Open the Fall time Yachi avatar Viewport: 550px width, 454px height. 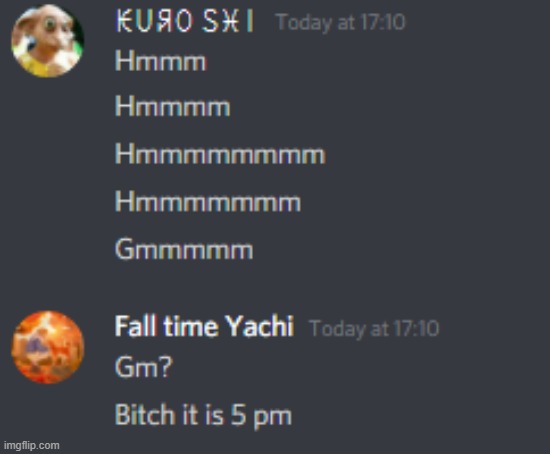[x=48, y=347]
